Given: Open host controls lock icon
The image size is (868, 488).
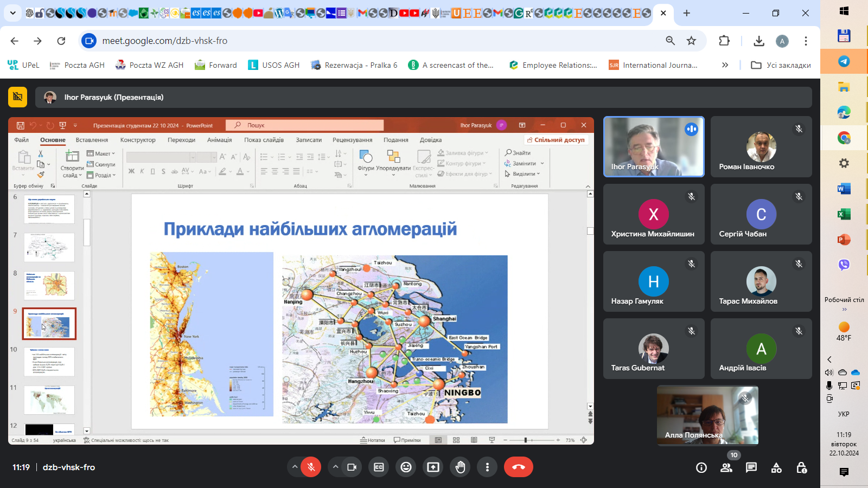Looking at the screenshot, I should pyautogui.click(x=801, y=467).
